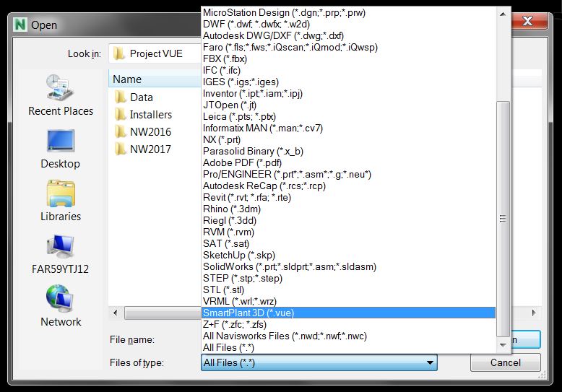The width and height of the screenshot is (562, 392).
Task: Open Network location in sidebar
Action: point(60,305)
